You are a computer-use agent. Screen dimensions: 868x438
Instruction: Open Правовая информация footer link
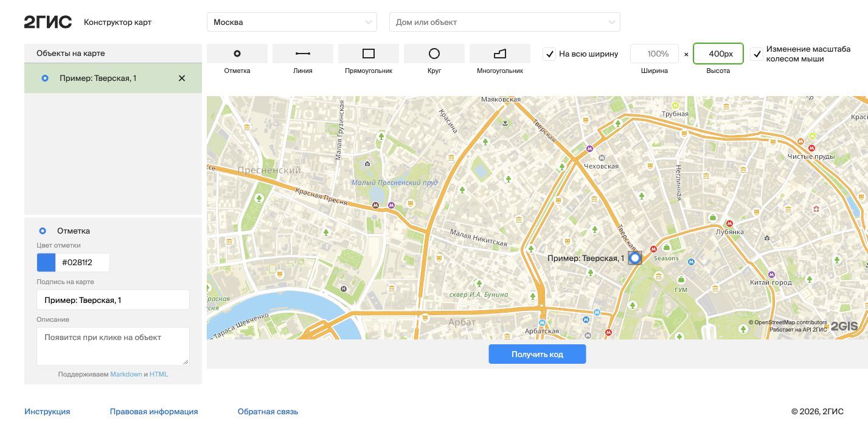coord(154,412)
